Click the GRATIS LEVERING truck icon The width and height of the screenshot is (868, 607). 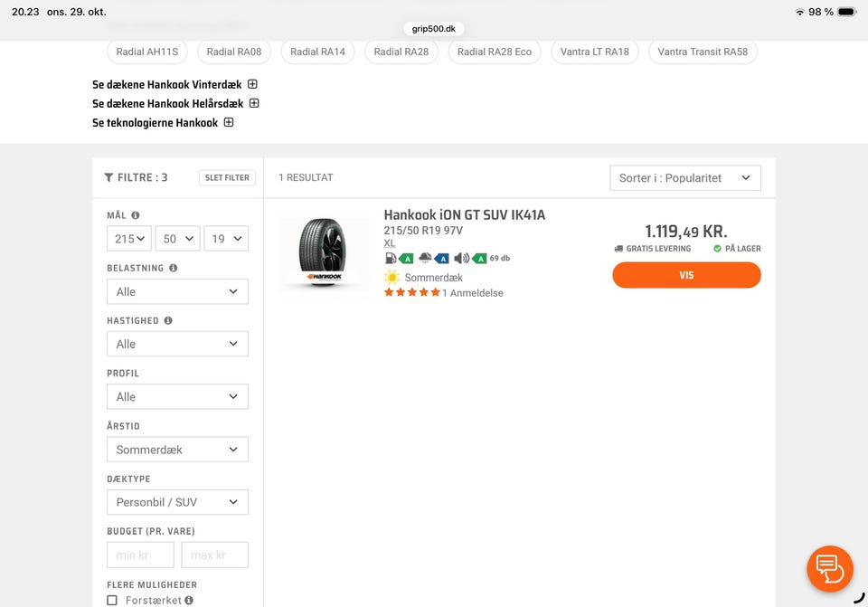pos(618,249)
